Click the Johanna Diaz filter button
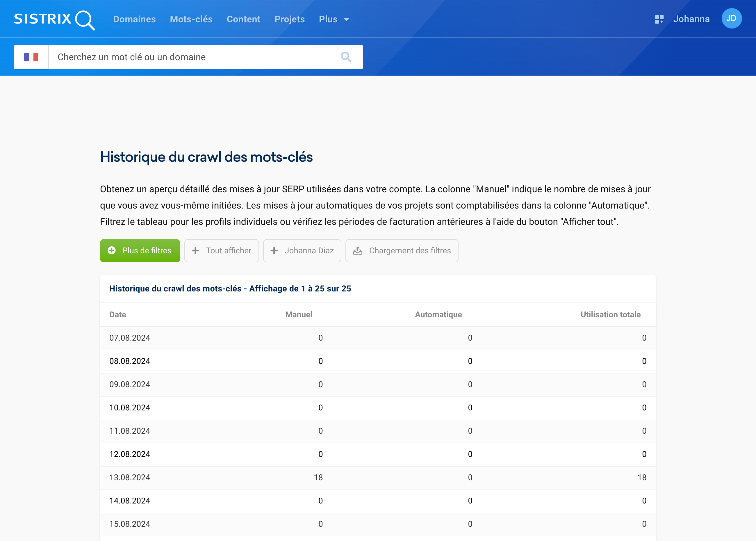This screenshot has height=541, width=756. click(x=302, y=250)
